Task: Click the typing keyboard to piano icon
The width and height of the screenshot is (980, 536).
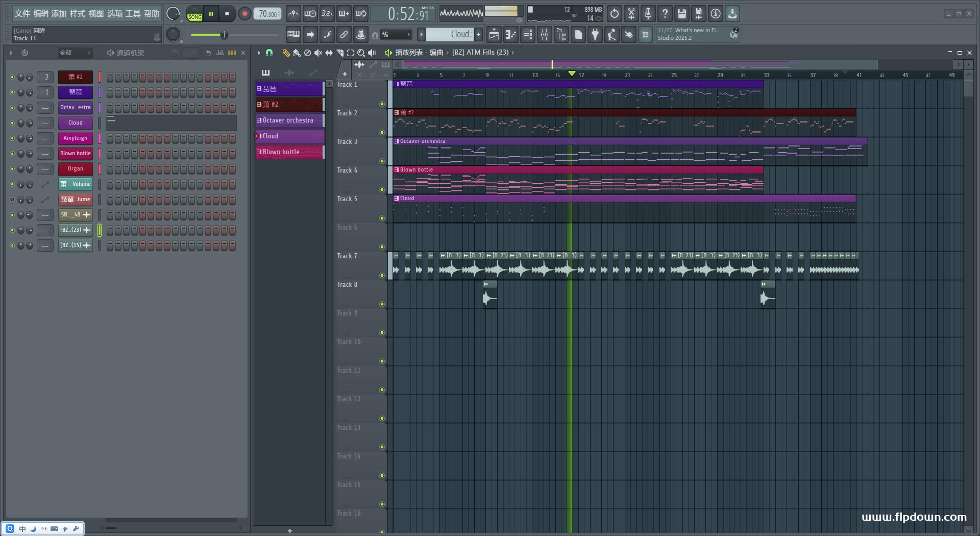Action: pyautogui.click(x=293, y=35)
